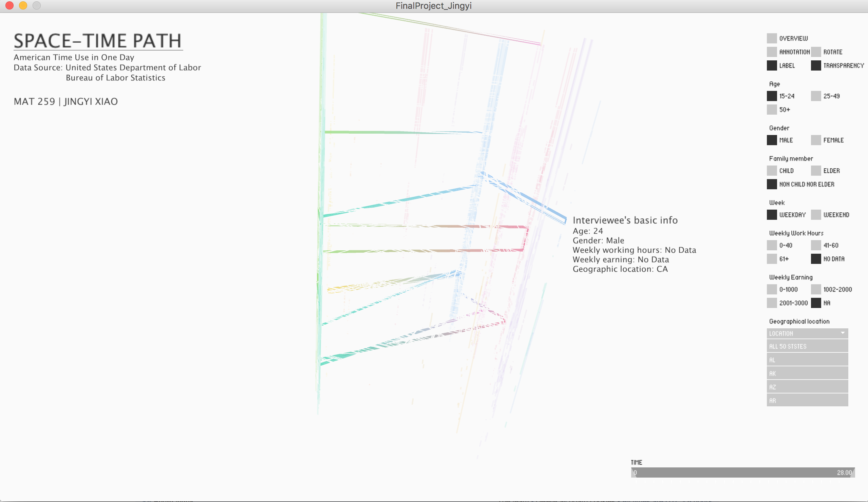
Task: Check the ELDER family member box
Action: (816, 170)
